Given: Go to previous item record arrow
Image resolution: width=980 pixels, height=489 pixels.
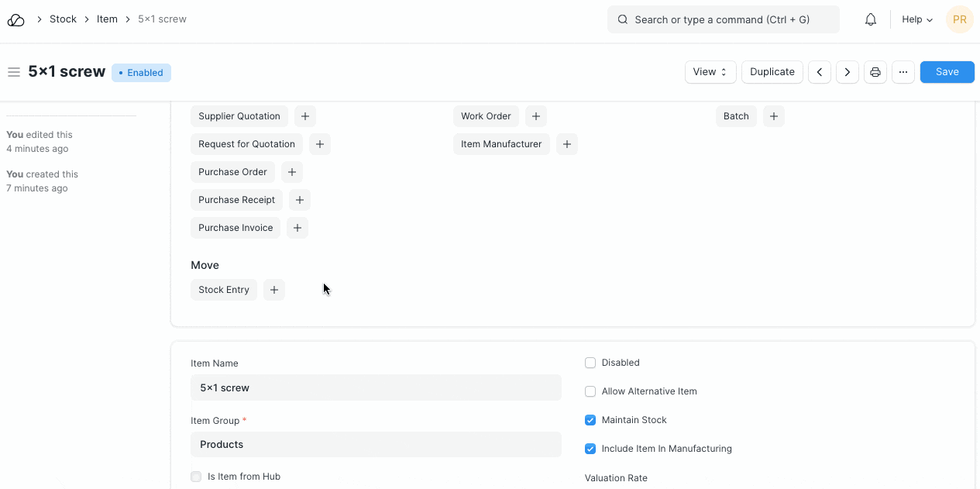Looking at the screenshot, I should [820, 72].
